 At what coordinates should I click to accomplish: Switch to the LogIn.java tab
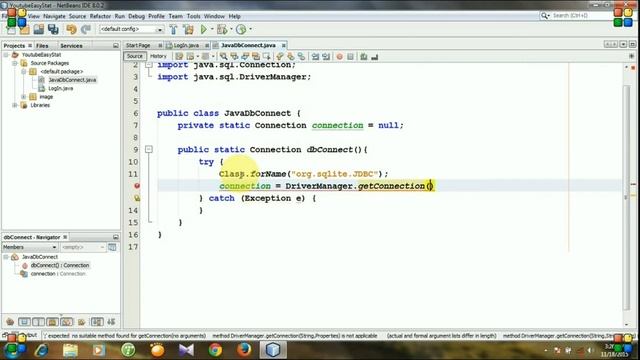coord(187,45)
